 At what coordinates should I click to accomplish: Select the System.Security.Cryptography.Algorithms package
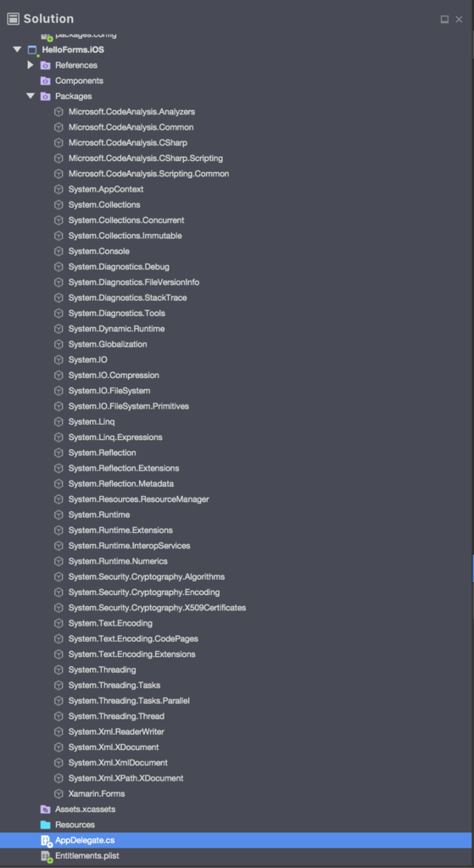coord(146,576)
